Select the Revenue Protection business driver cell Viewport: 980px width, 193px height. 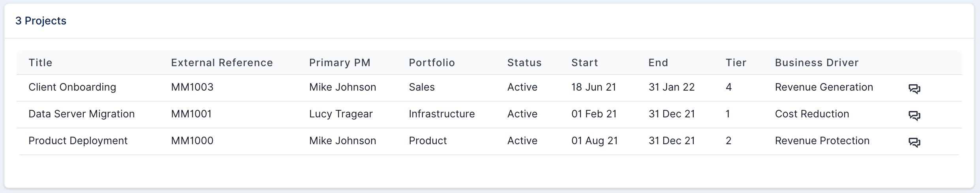point(822,141)
